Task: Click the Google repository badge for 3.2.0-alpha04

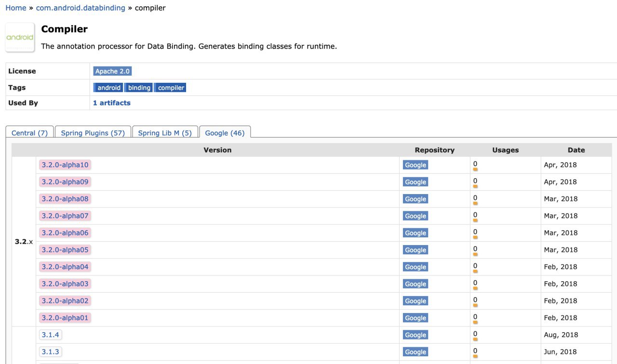Action: (x=416, y=267)
